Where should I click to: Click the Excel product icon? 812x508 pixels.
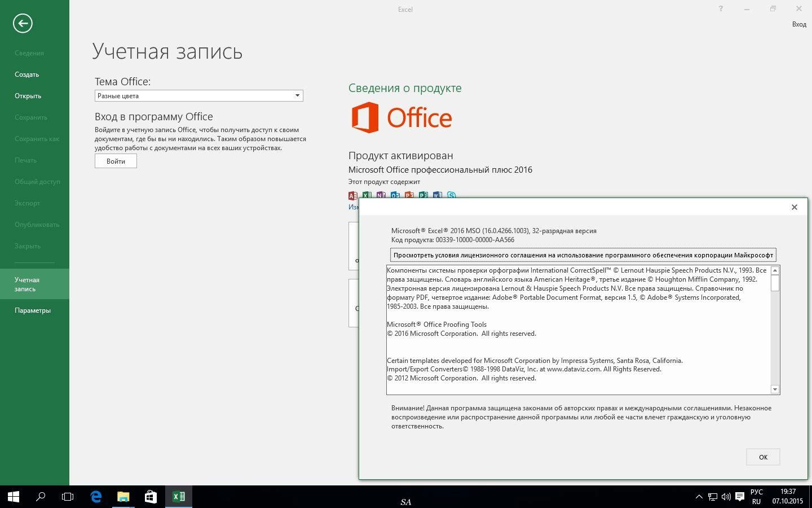(x=367, y=195)
